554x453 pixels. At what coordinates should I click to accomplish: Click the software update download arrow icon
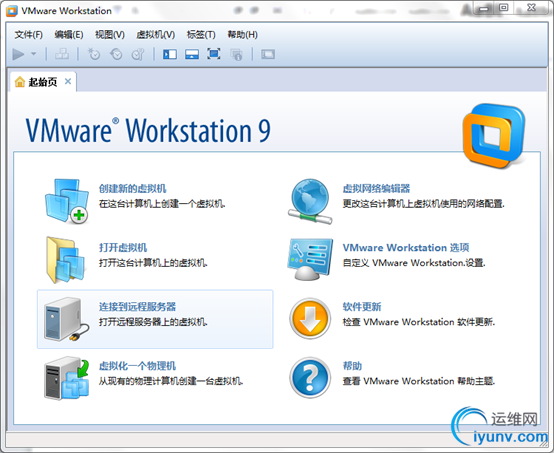coord(310,319)
